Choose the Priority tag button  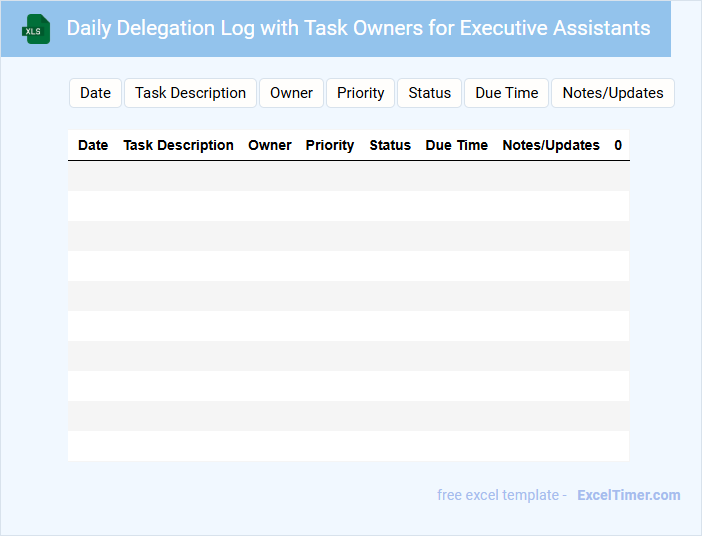[x=360, y=93]
